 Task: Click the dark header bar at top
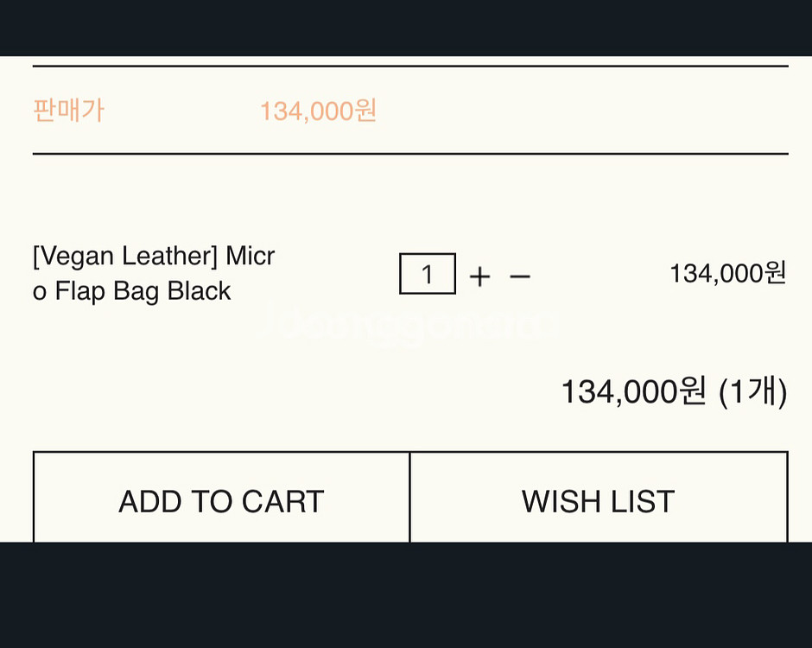click(x=406, y=28)
